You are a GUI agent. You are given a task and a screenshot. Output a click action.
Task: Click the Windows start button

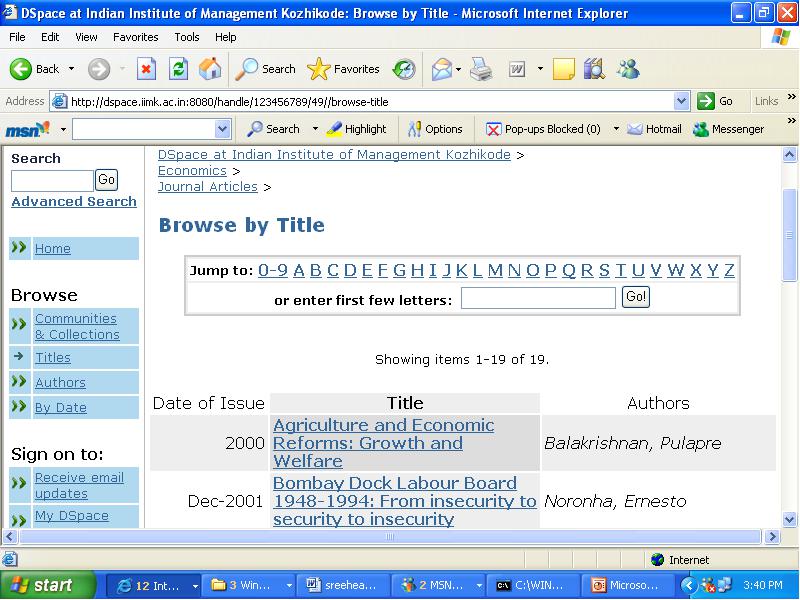pyautogui.click(x=47, y=585)
